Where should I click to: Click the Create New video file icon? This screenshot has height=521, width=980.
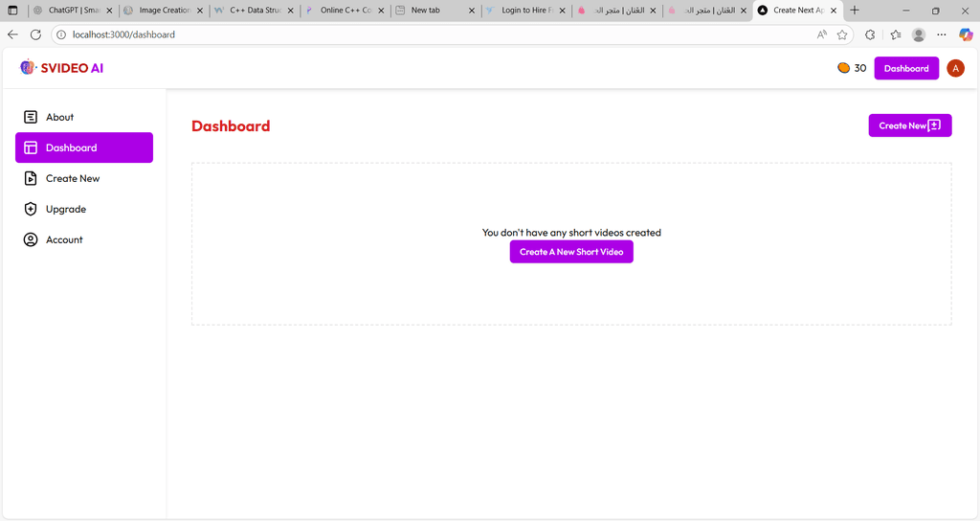point(30,178)
